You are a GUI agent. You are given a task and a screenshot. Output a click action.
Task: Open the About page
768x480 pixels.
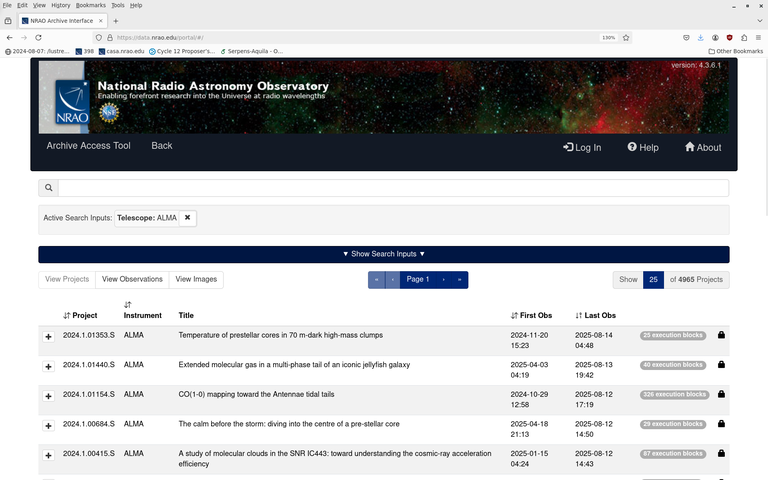pyautogui.click(x=703, y=147)
